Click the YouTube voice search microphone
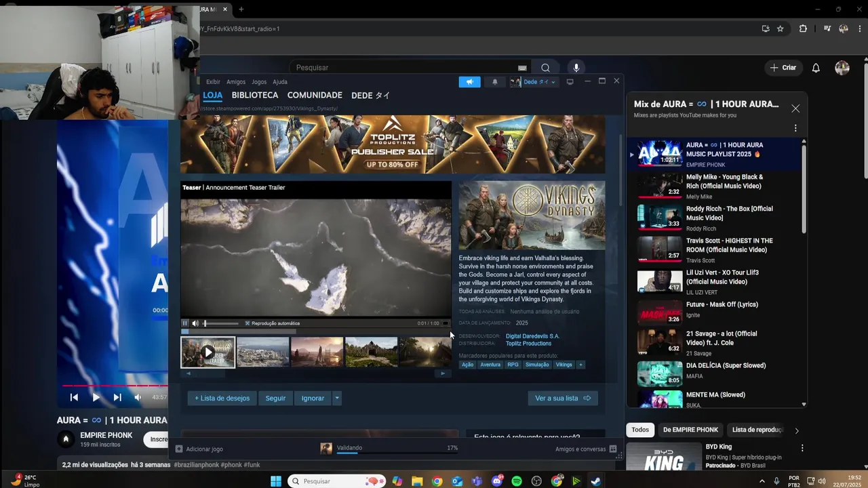 [576, 68]
